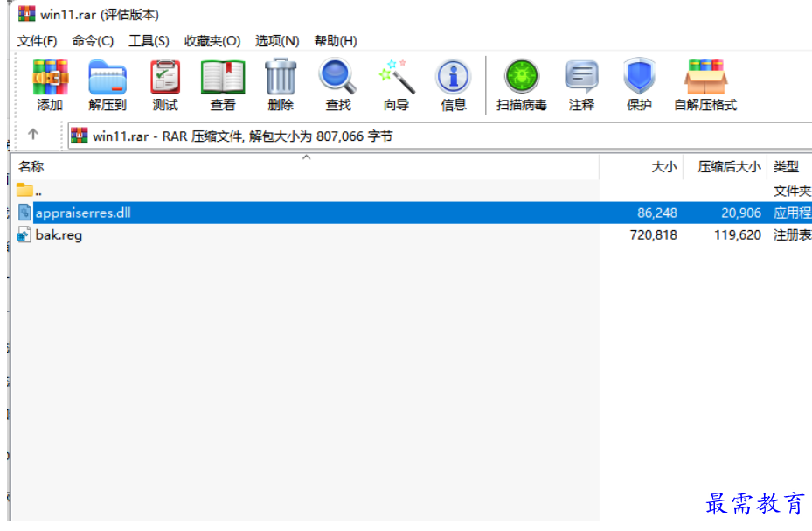Open the Tools (工具) menu
812x531 pixels.
(149, 41)
